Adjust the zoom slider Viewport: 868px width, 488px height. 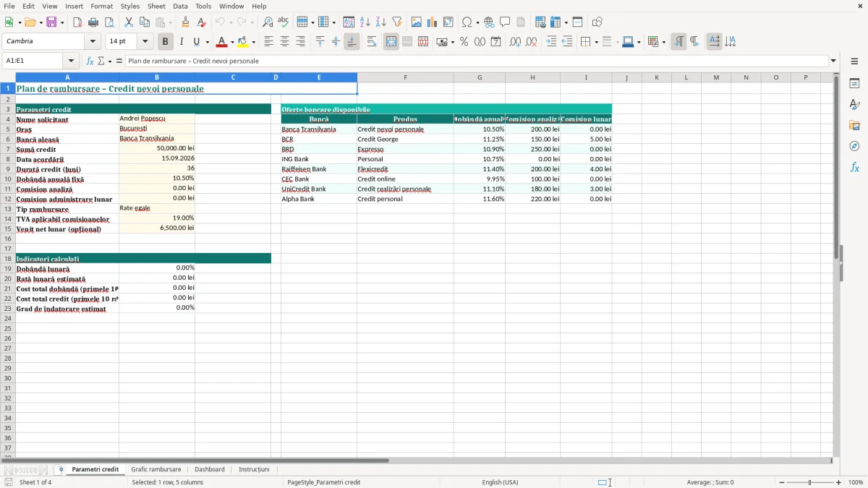tap(809, 482)
